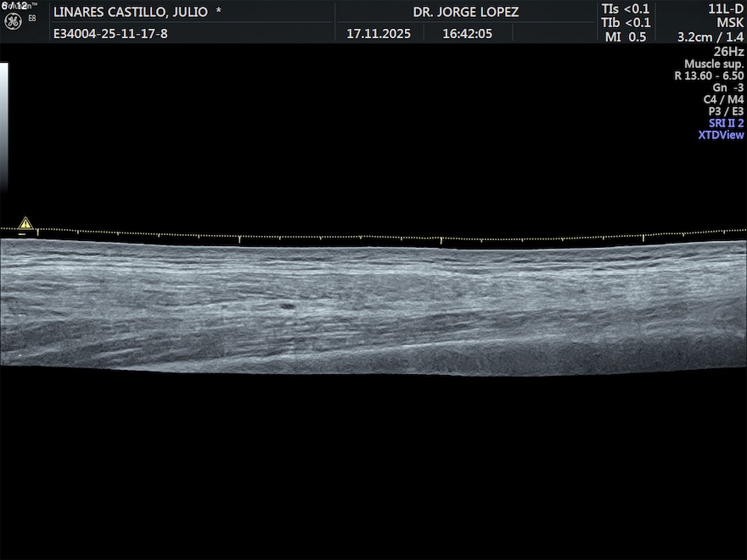Click the Muscle sup. application label

(x=714, y=64)
